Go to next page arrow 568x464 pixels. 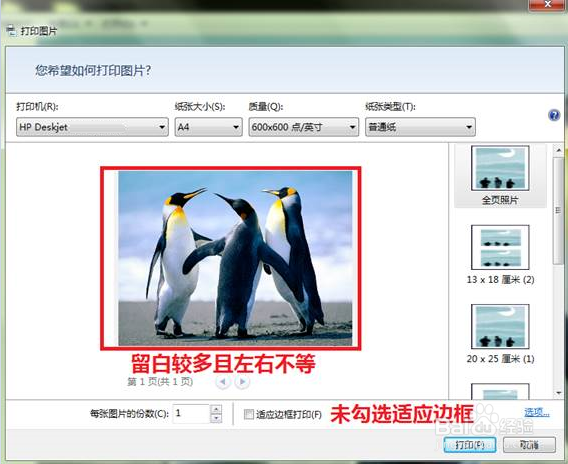242,382
